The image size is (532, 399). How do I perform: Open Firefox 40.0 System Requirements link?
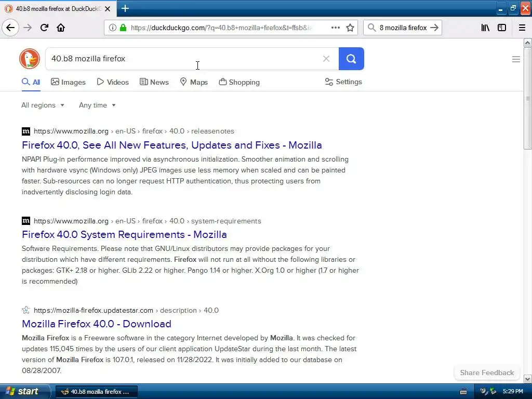[124, 234]
